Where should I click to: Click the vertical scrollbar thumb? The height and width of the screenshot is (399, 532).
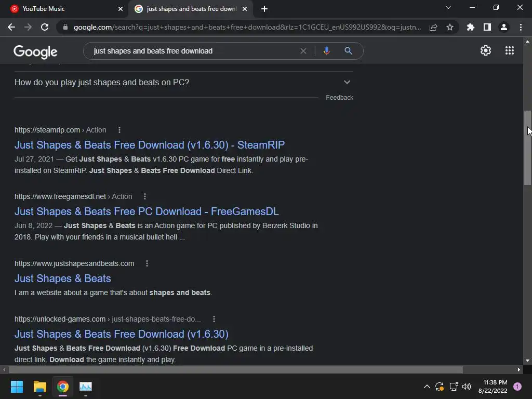(527, 148)
